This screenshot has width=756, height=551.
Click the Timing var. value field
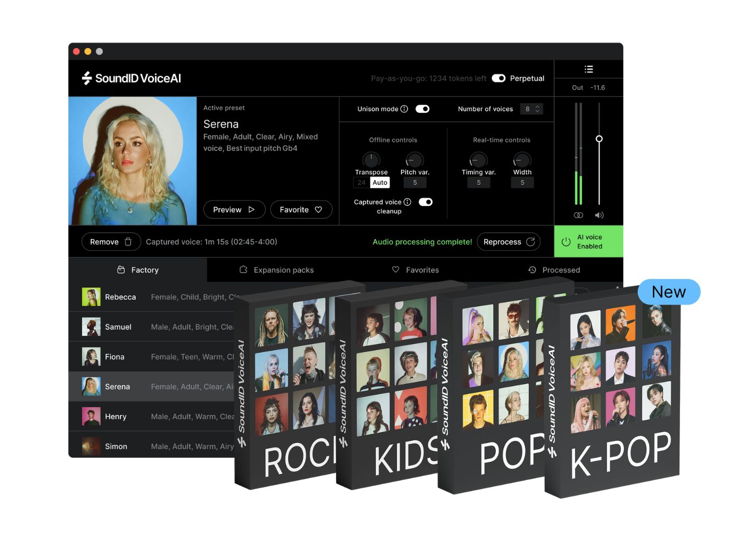pyautogui.click(x=478, y=183)
